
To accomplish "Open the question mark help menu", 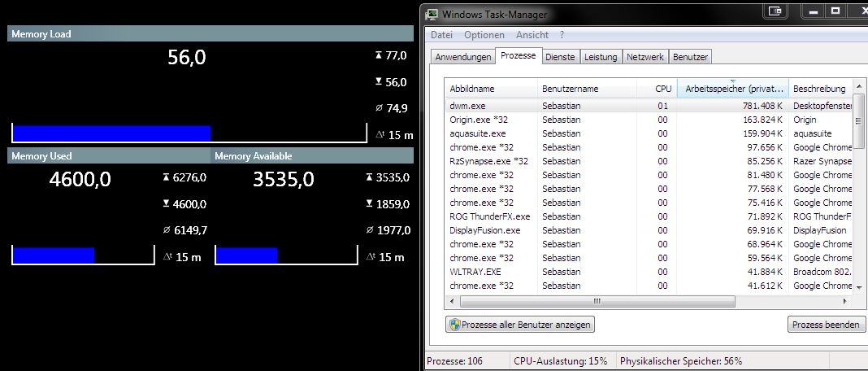I will [562, 34].
